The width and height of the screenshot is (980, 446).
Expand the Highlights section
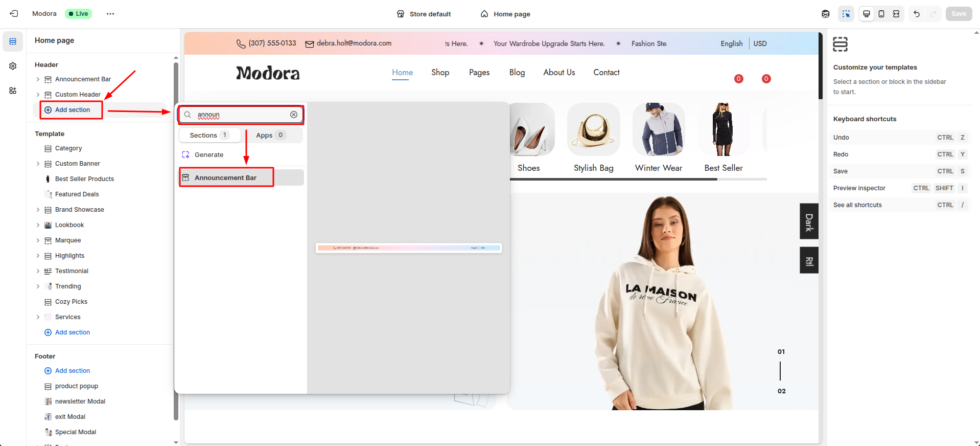tap(38, 256)
